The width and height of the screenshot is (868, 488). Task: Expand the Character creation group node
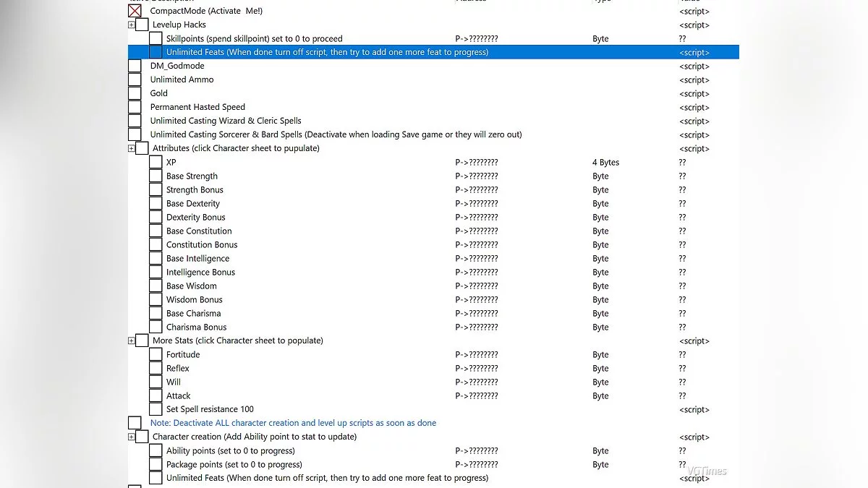coord(132,437)
